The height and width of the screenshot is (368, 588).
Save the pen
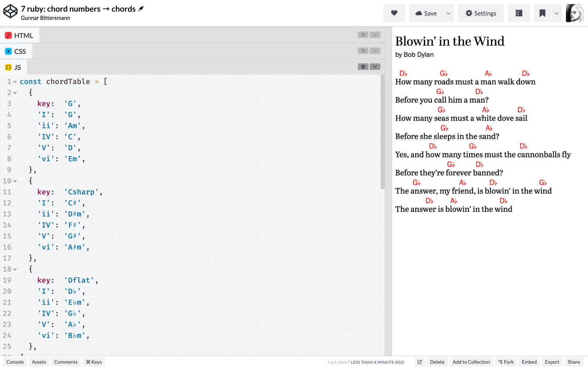pyautogui.click(x=426, y=13)
